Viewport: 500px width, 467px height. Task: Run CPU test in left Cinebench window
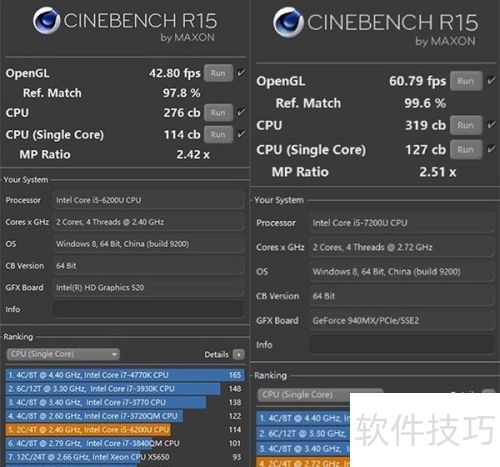tap(218, 113)
